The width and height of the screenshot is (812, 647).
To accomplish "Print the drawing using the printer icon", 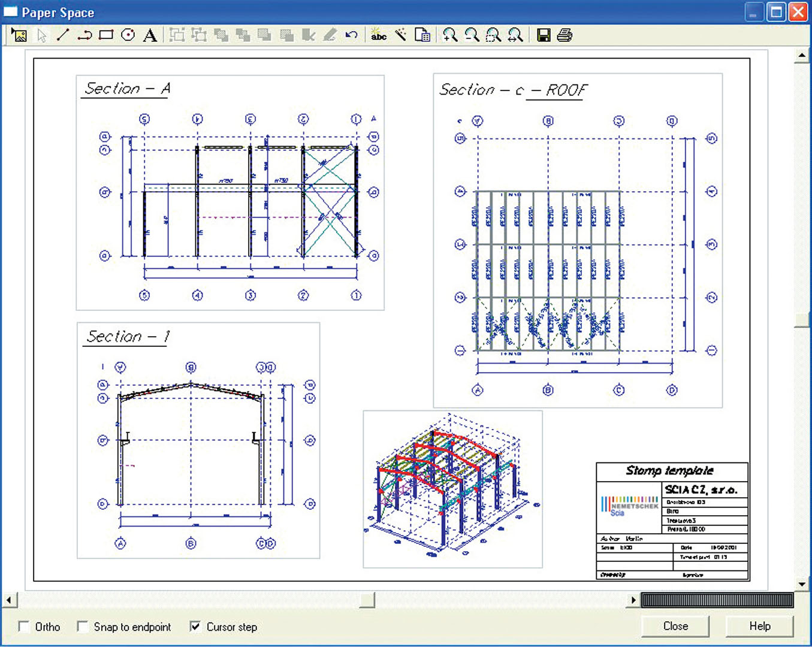I will click(565, 35).
